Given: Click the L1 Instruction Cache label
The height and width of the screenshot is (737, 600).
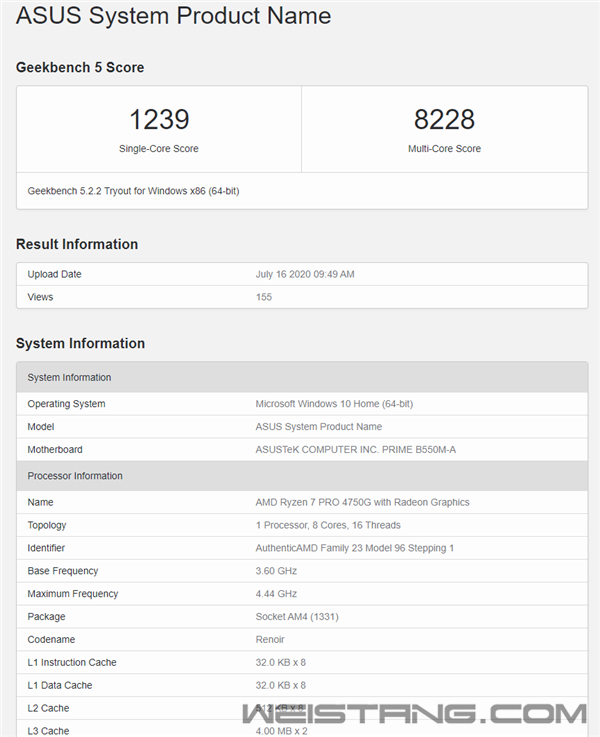Looking at the screenshot, I should [72, 662].
